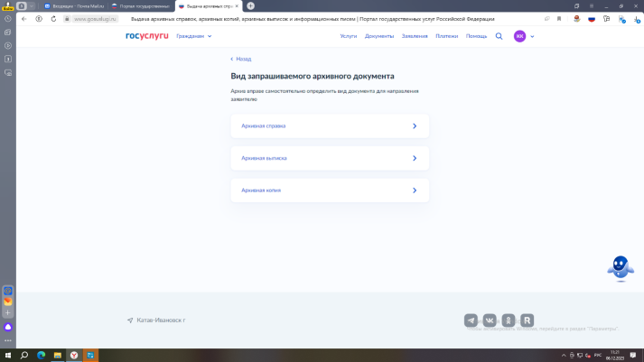Click the Назад back link
Viewport: 644px width, 362px height.
click(241, 59)
